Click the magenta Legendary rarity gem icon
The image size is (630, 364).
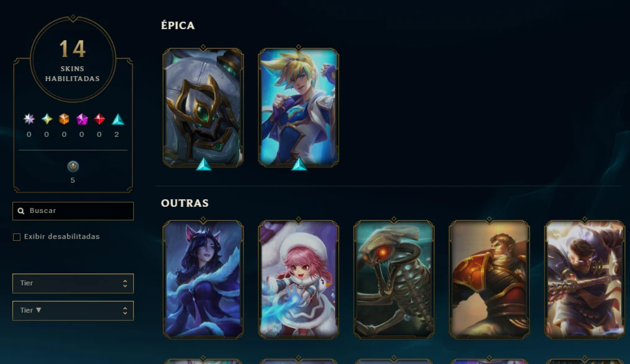pyautogui.click(x=82, y=119)
